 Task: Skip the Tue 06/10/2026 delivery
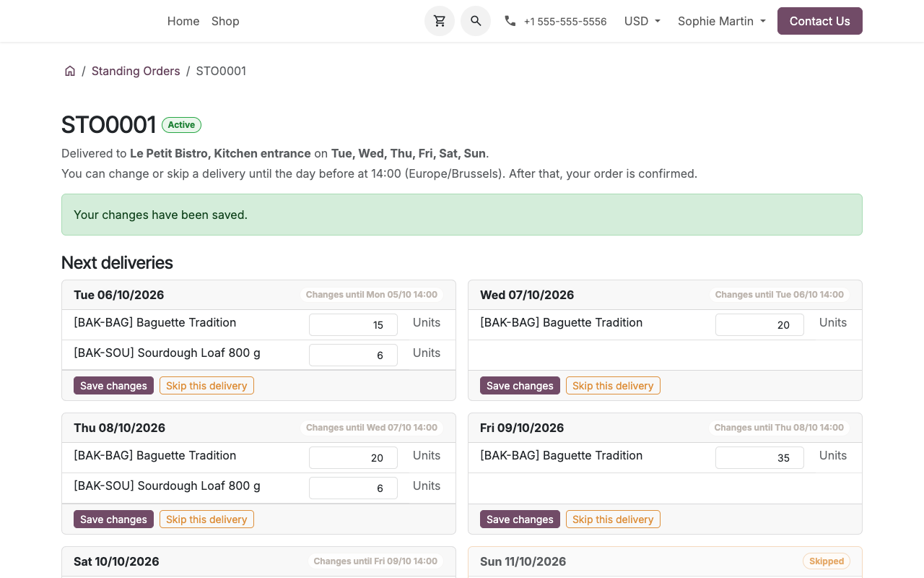coord(206,386)
